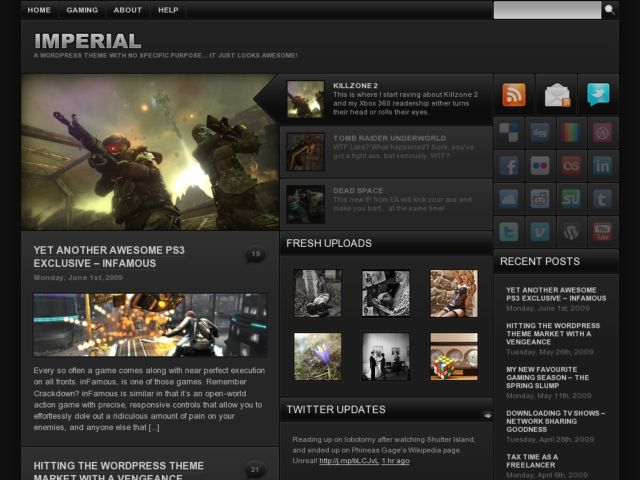Image resolution: width=640 pixels, height=480 pixels.
Task: Click the Imperial site title
Action: point(88,41)
